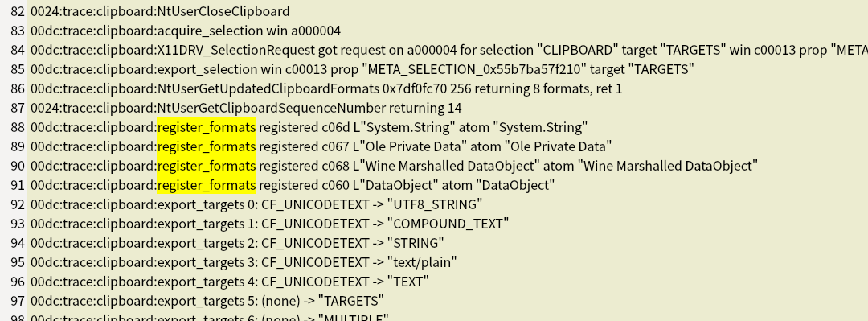Click line number 94 in the gutter

[x=18, y=244]
